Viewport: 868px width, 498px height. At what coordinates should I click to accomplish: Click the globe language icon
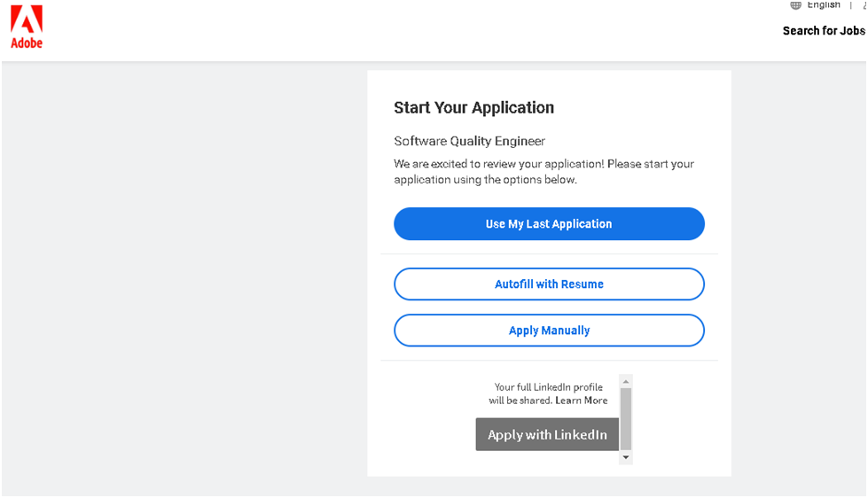(795, 5)
